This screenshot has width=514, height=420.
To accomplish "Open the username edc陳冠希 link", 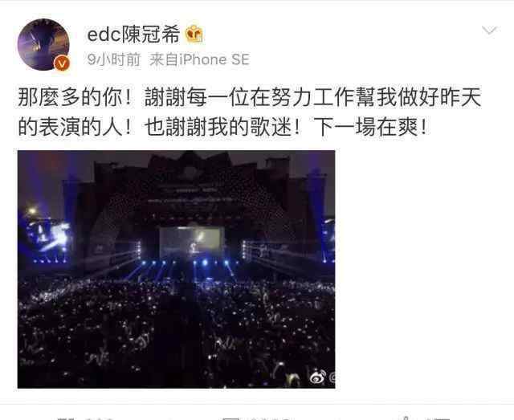I will [134, 35].
